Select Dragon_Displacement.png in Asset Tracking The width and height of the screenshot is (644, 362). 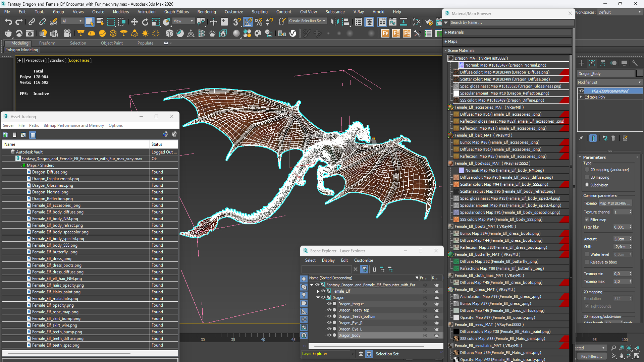(56, 179)
